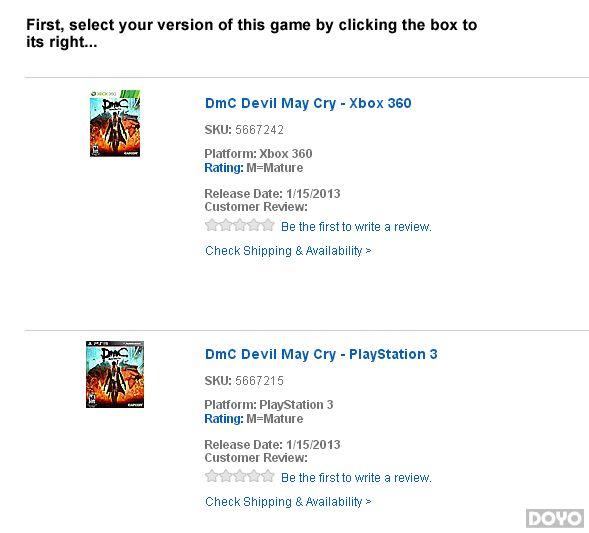
Task: Click the PlayStation 3 game cover thumbnail
Action: tap(115, 374)
